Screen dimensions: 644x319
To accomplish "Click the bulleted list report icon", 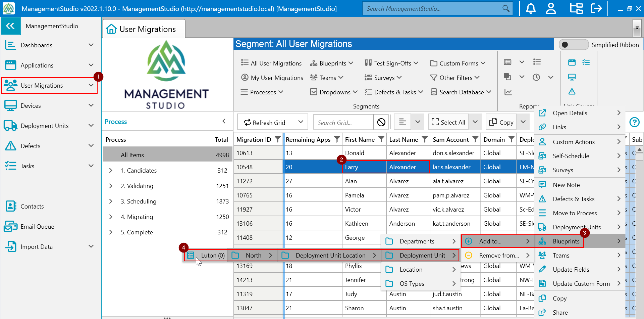I will [x=537, y=62].
